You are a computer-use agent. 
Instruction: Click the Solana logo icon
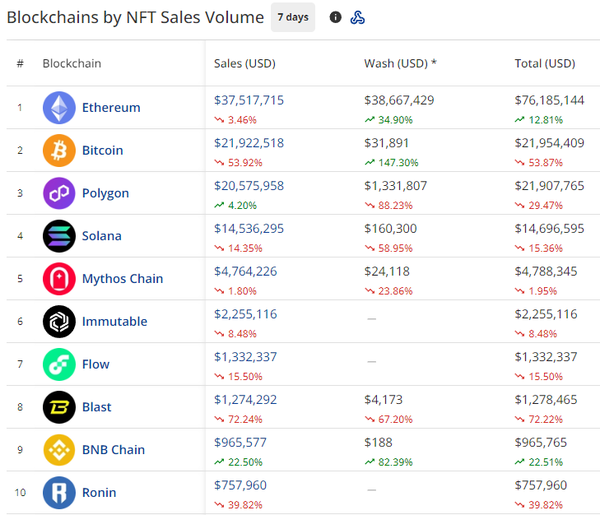coord(59,236)
